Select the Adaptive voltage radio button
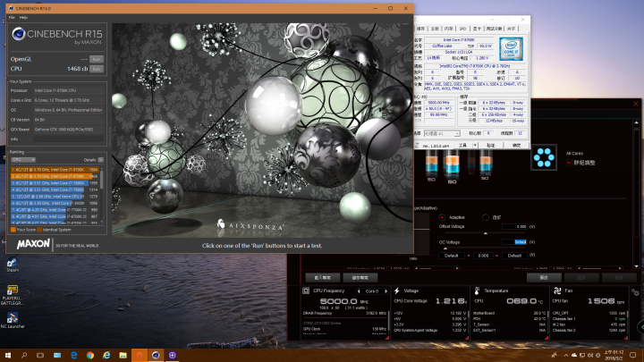 click(x=442, y=217)
